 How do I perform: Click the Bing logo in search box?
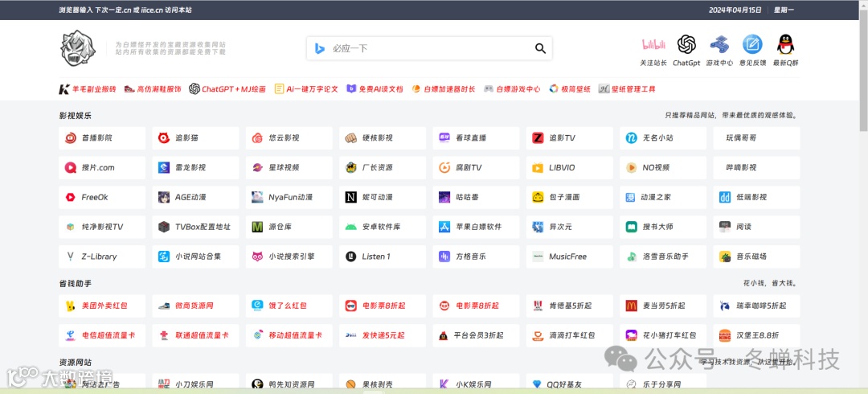(x=319, y=48)
